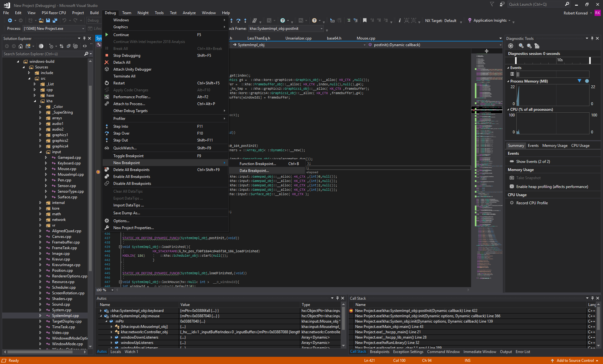Collapse the Events section in Diagnostic Tools
Image resolution: width=603 pixels, height=364 pixels.
(x=508, y=68)
